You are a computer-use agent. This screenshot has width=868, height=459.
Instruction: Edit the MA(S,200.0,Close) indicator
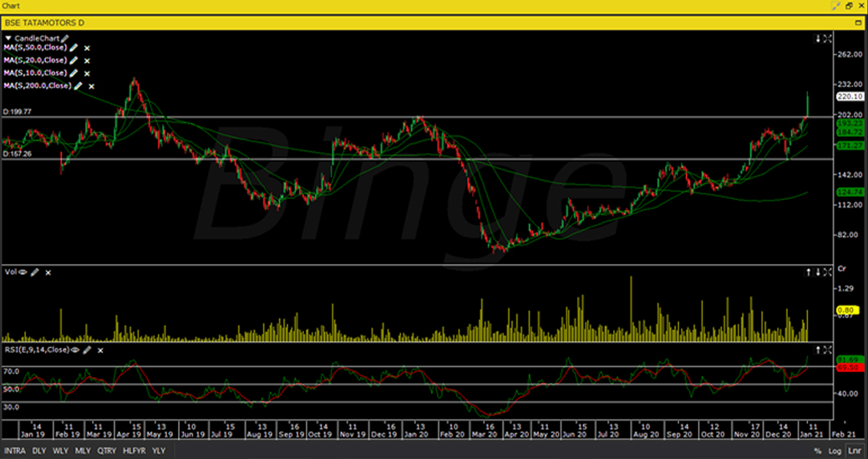78,86
